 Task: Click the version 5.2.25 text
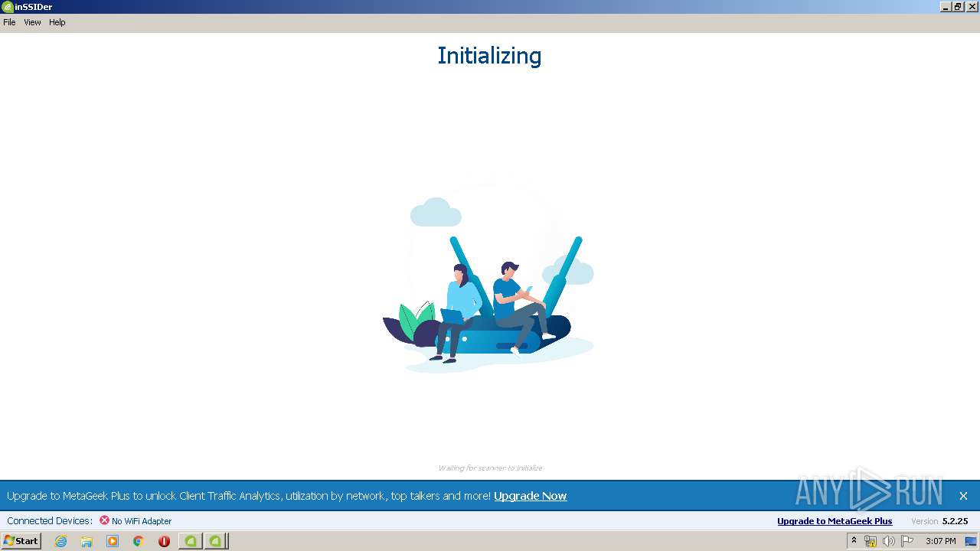pos(955,521)
